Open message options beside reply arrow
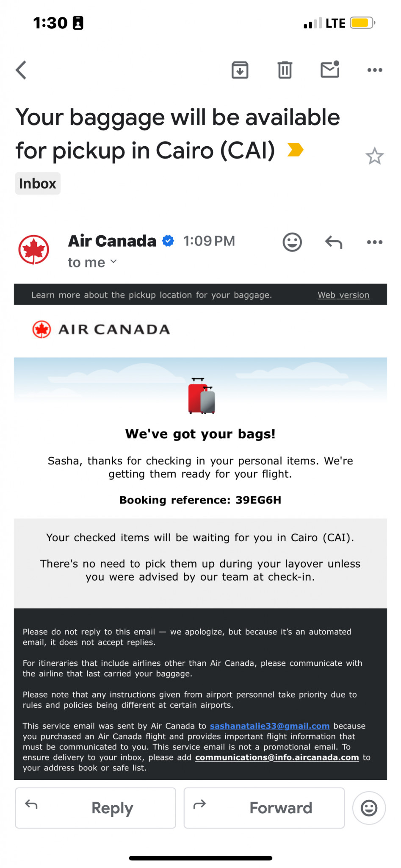 [x=375, y=242]
